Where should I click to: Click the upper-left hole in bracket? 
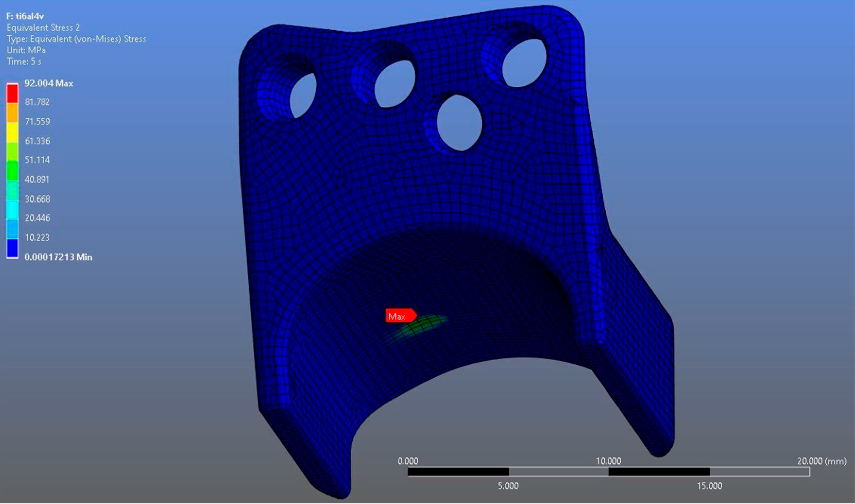pyautogui.click(x=303, y=96)
